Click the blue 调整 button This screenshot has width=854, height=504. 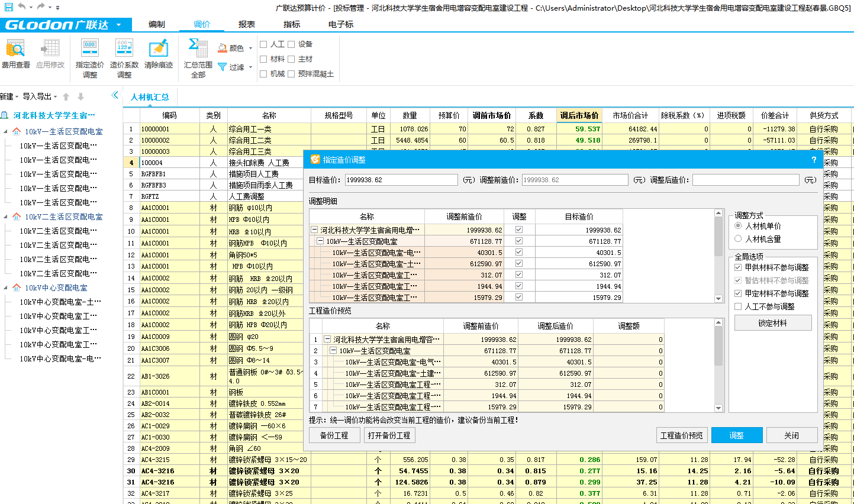point(737,435)
